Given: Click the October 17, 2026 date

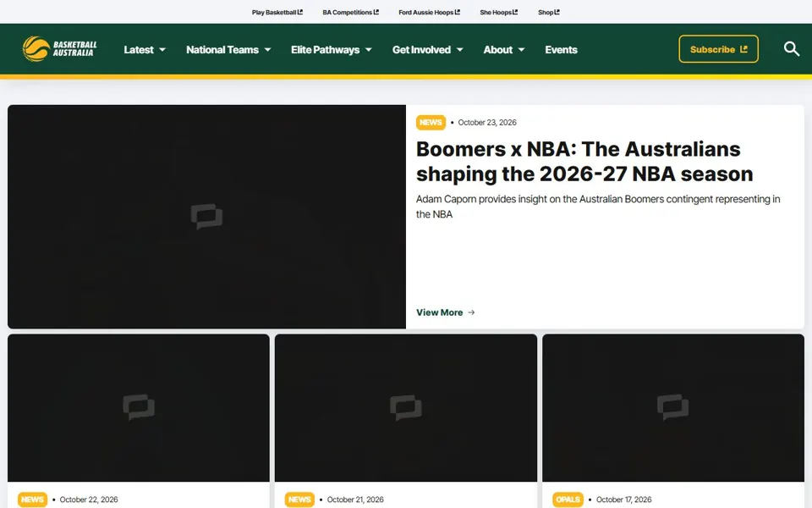Looking at the screenshot, I should 623,500.
